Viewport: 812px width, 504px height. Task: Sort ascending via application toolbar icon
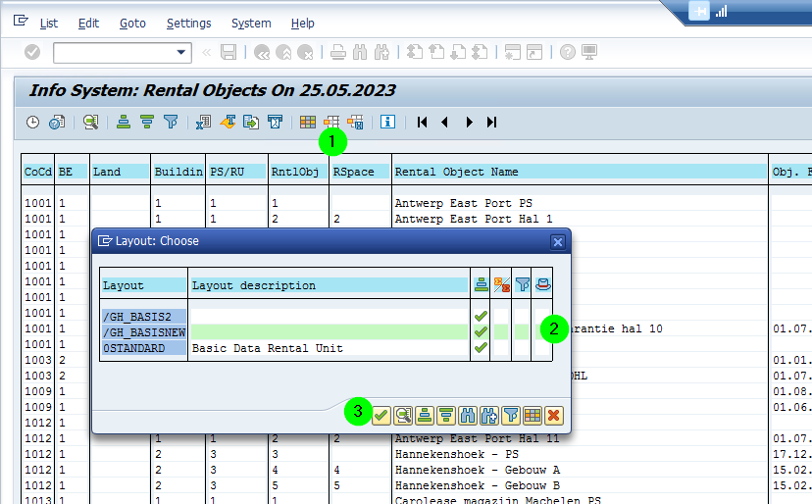click(x=124, y=123)
